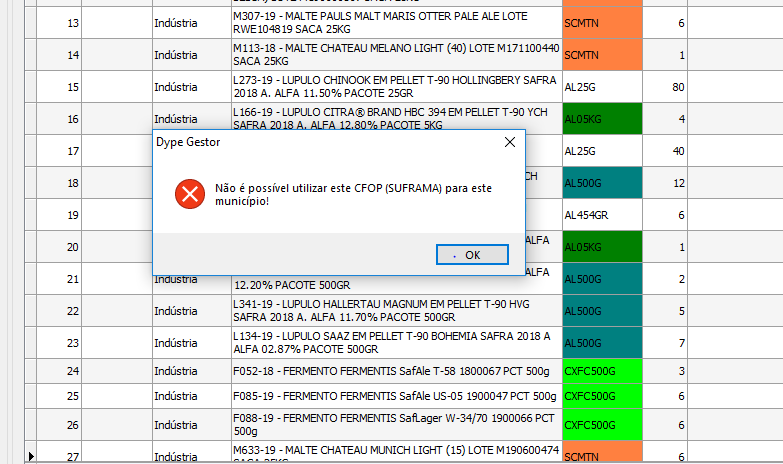The height and width of the screenshot is (464, 783).
Task: Select M113-18 MALTE CHATEAU MELANO LIGHT description
Action: (x=397, y=55)
